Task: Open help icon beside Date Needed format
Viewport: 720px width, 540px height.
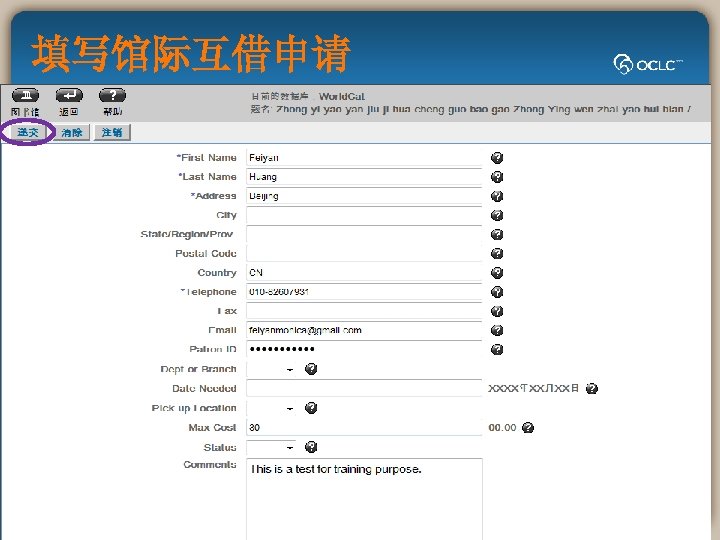Action: pyautogui.click(x=592, y=388)
